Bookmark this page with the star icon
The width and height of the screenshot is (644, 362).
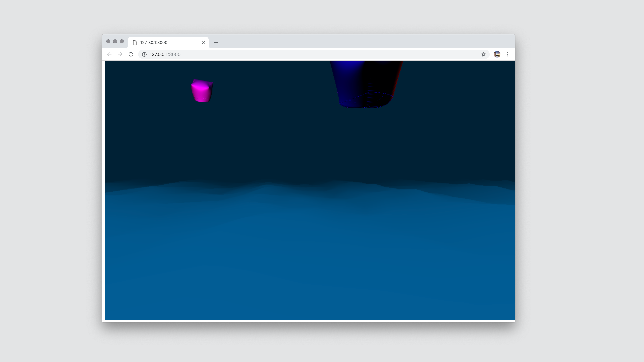pyautogui.click(x=484, y=54)
